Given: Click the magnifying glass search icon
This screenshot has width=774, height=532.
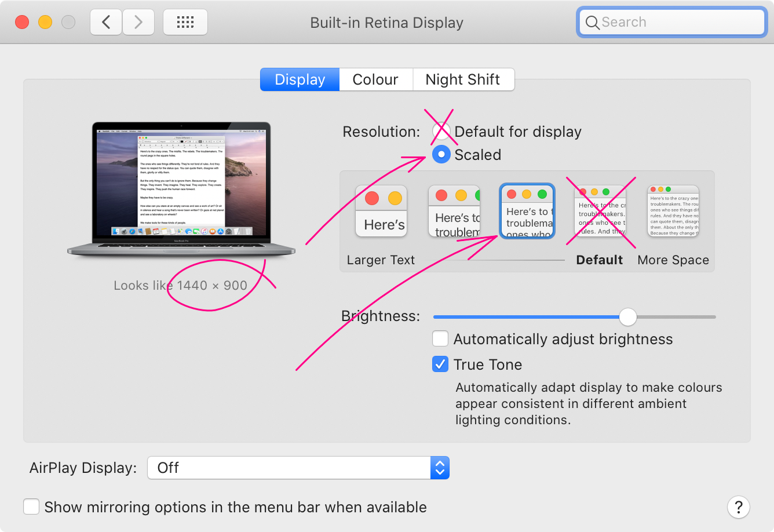Looking at the screenshot, I should [592, 23].
